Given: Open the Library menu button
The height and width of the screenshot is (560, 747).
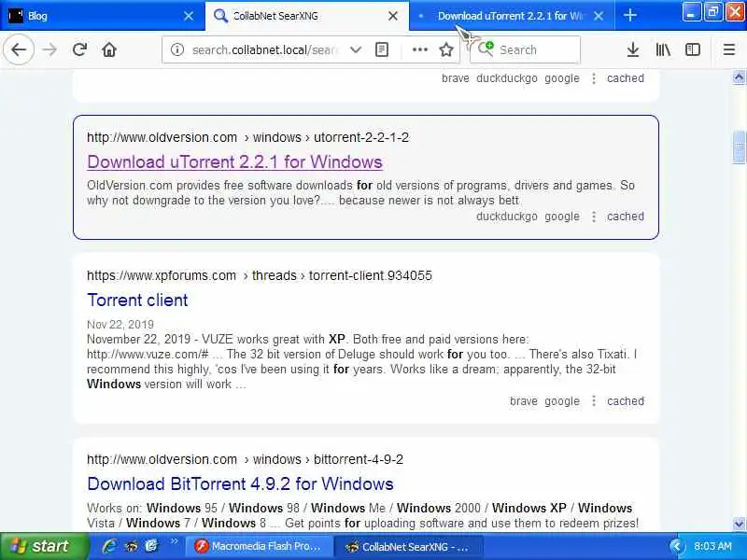Looking at the screenshot, I should 663,49.
